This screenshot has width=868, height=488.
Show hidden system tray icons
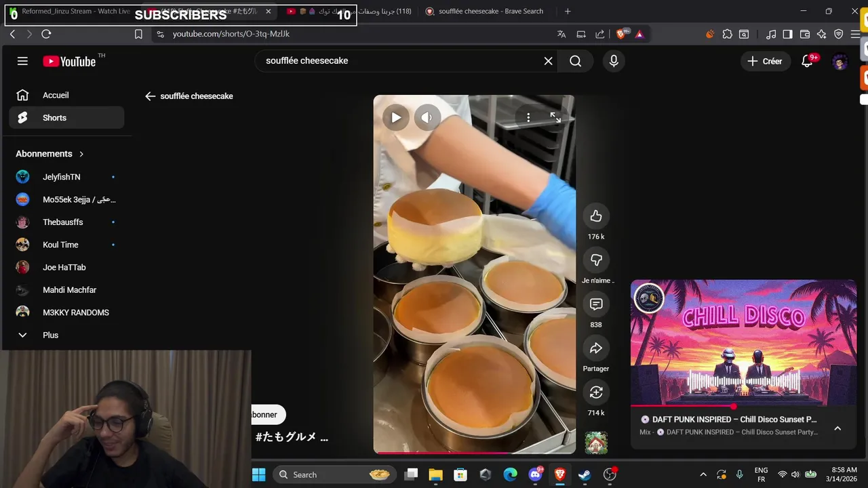point(703,475)
